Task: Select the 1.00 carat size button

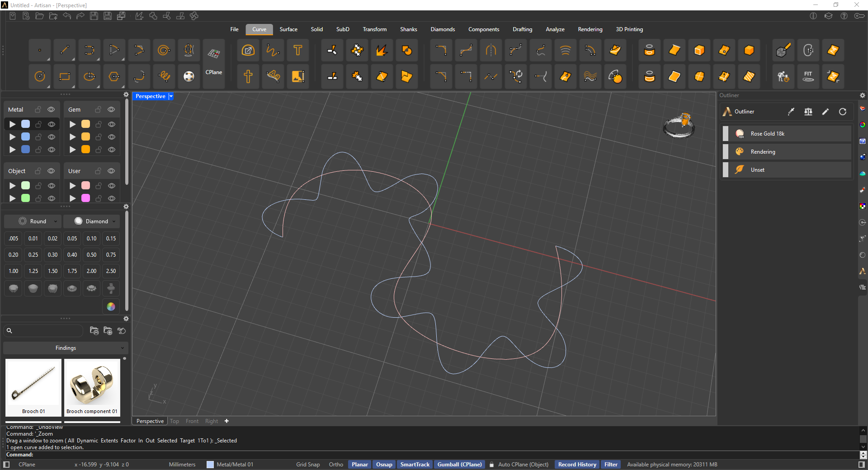Action: click(14, 271)
